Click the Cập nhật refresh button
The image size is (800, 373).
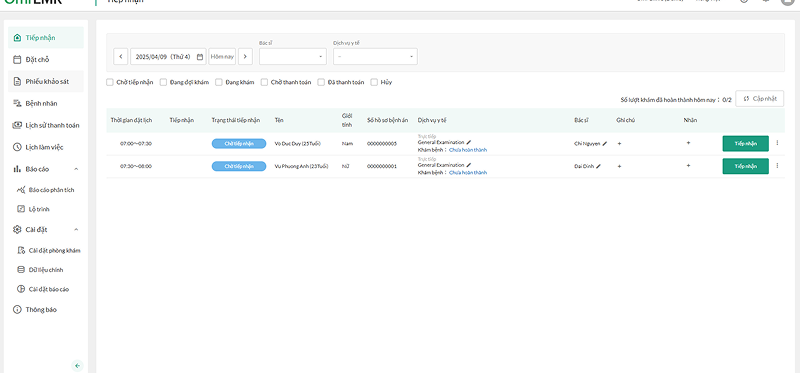[759, 98]
